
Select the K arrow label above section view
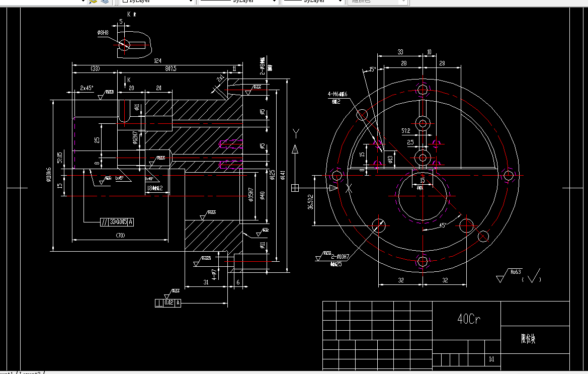pyautogui.click(x=129, y=80)
